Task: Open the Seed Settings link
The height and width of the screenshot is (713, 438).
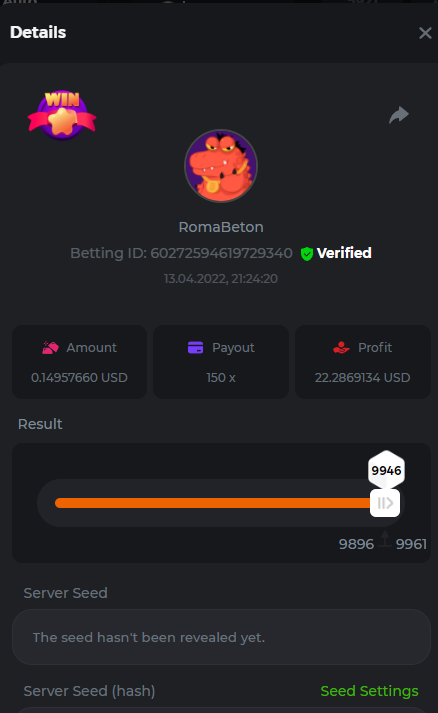Action: 369,691
